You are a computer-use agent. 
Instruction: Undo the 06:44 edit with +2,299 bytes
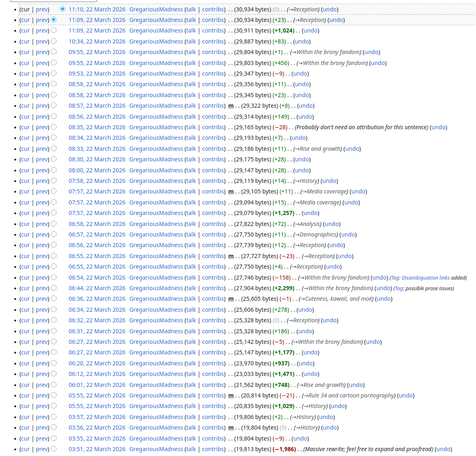coord(383,288)
